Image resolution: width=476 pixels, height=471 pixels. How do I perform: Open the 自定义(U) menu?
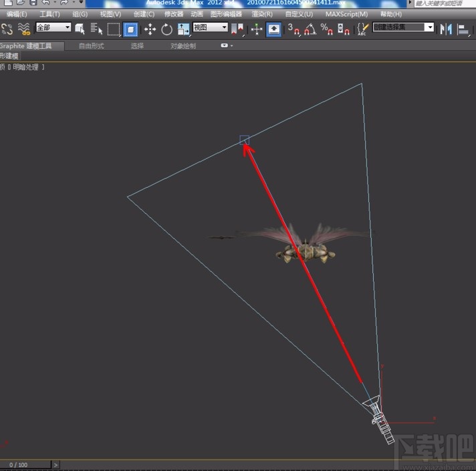(x=299, y=14)
